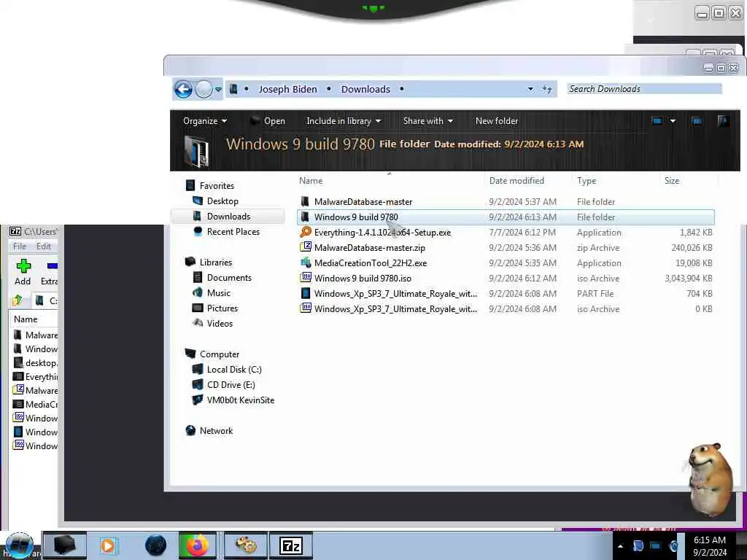This screenshot has width=747, height=560.
Task: Open the Organize menu
Action: (205, 121)
